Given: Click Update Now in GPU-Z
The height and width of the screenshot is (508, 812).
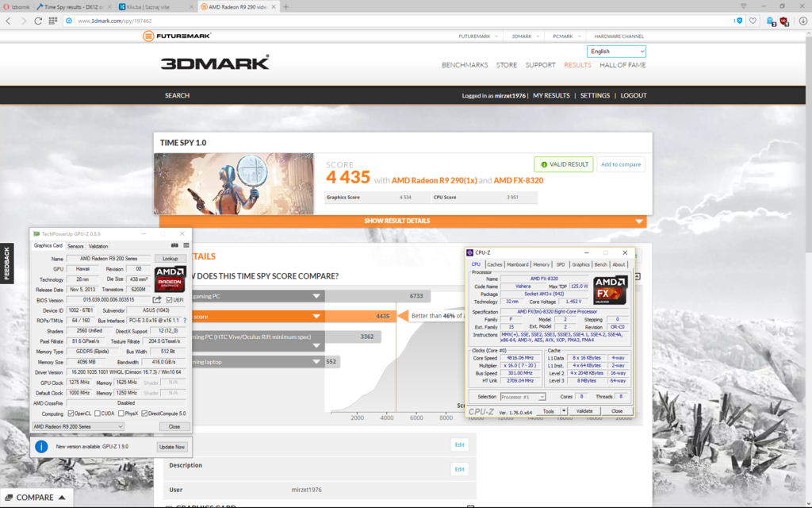Looking at the screenshot, I should click(x=172, y=447).
